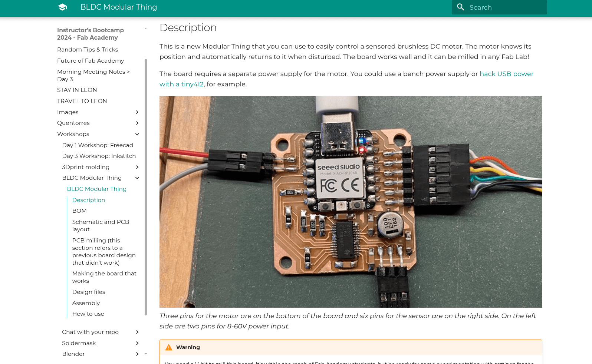Image resolution: width=592 pixels, height=364 pixels.
Task: Type in the Search field
Action: [504, 7]
